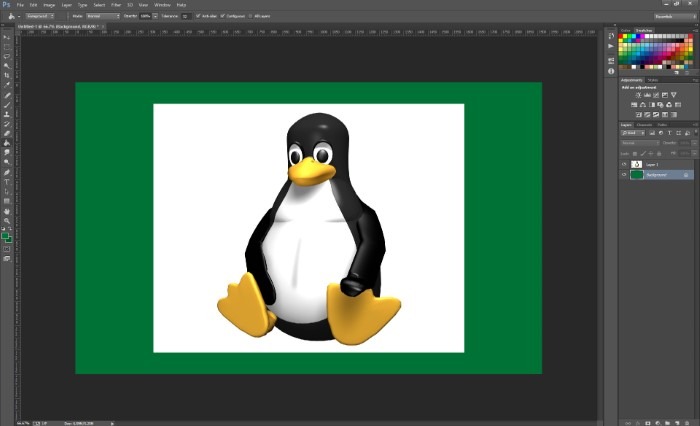Select the Hand tool
This screenshot has width=700, height=426.
point(7,211)
